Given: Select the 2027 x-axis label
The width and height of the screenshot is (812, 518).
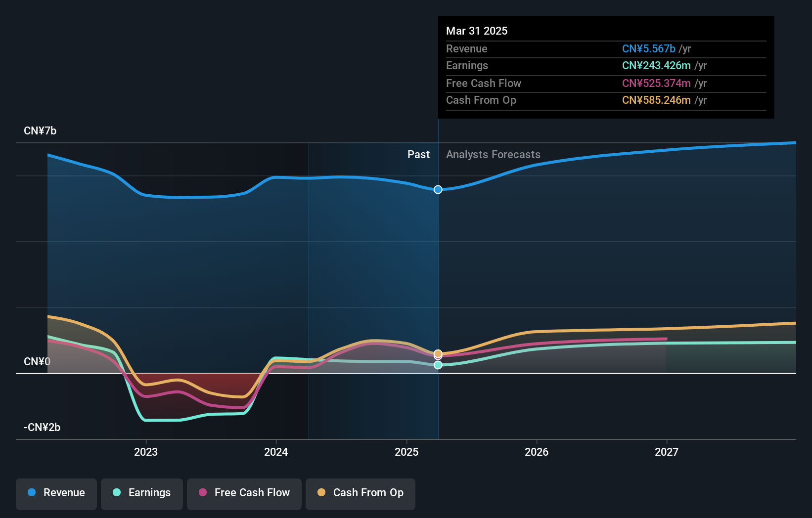Looking at the screenshot, I should (x=667, y=452).
